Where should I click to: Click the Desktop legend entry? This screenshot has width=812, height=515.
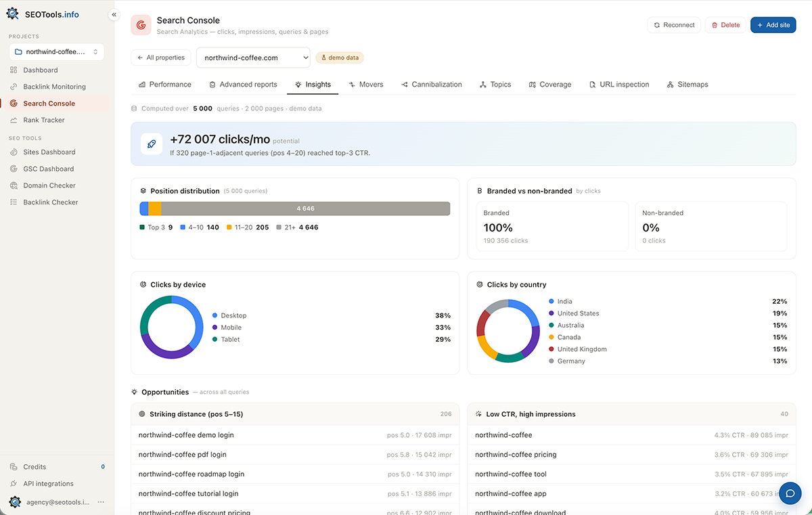click(x=332, y=316)
